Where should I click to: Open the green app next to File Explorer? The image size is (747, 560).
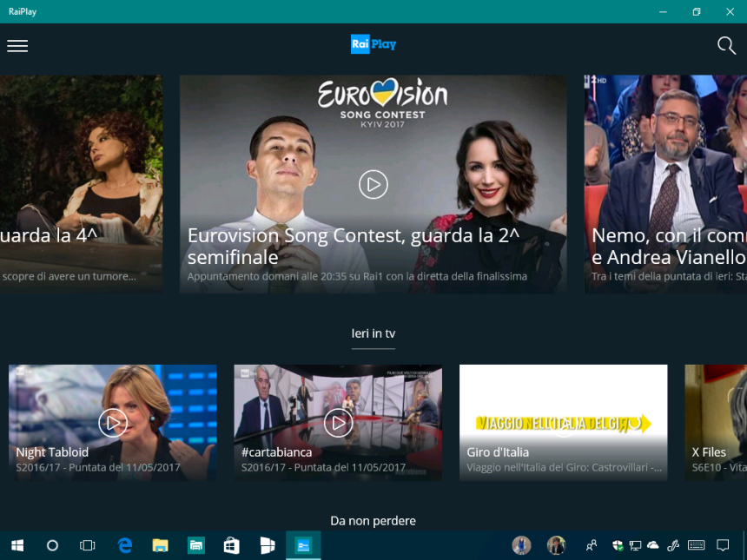click(195, 545)
